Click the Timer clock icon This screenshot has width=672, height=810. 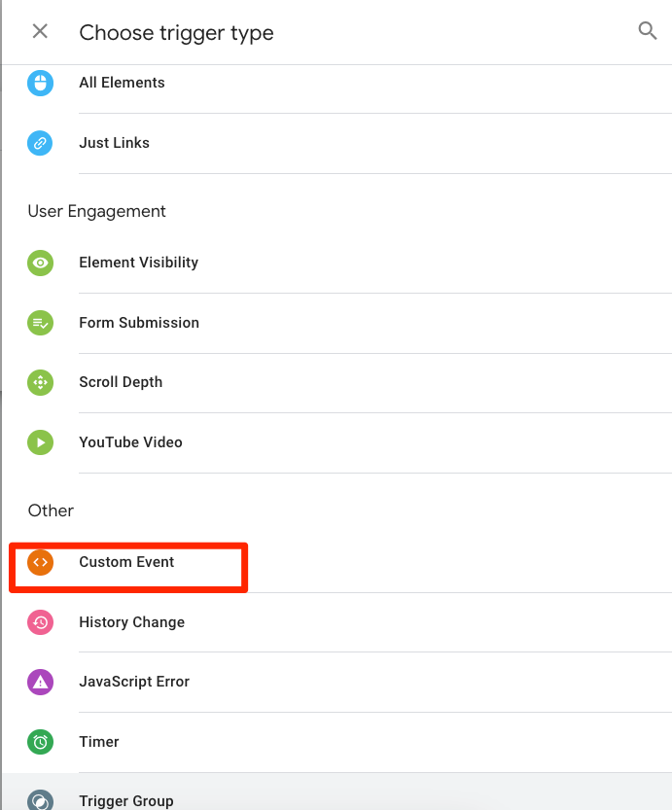click(40, 742)
